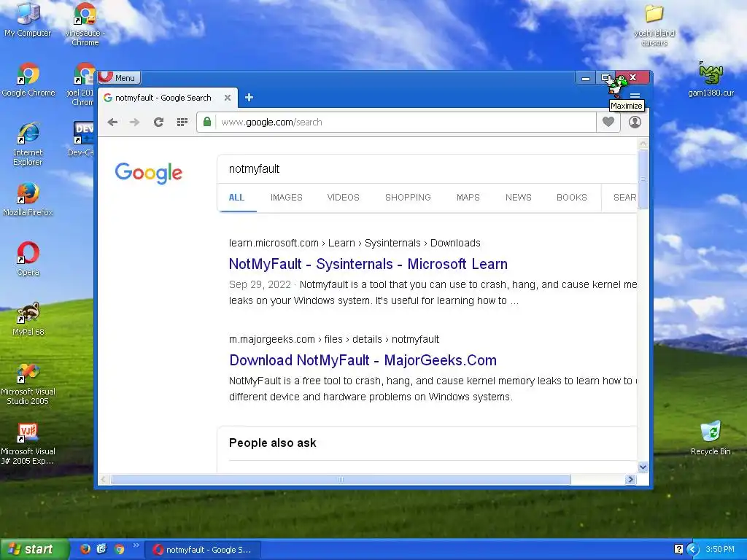The height and width of the screenshot is (560, 747).
Task: Click the vertical scrollbar down arrow
Action: pos(643,467)
